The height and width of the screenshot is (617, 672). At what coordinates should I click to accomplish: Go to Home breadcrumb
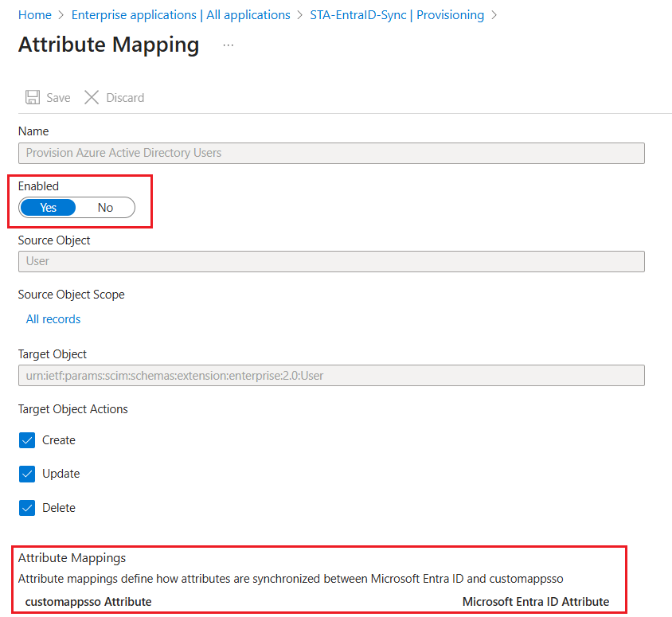(x=34, y=15)
